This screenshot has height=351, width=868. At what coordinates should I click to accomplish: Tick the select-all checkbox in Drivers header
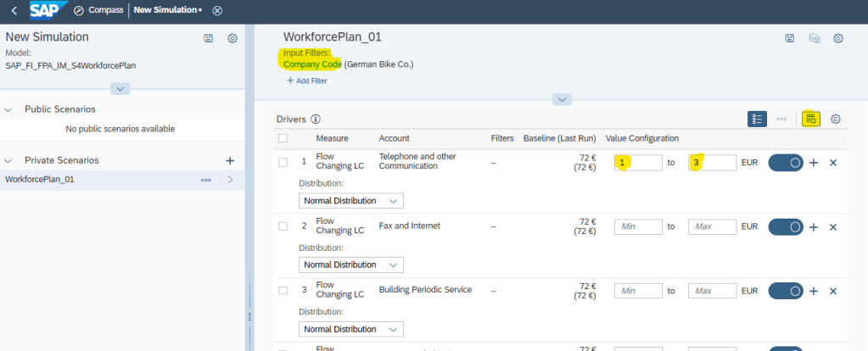coord(283,138)
